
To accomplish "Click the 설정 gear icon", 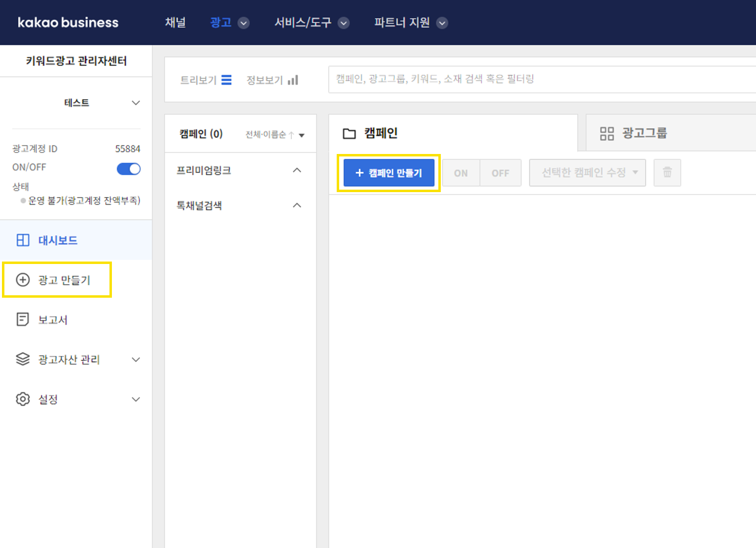I will click(23, 399).
